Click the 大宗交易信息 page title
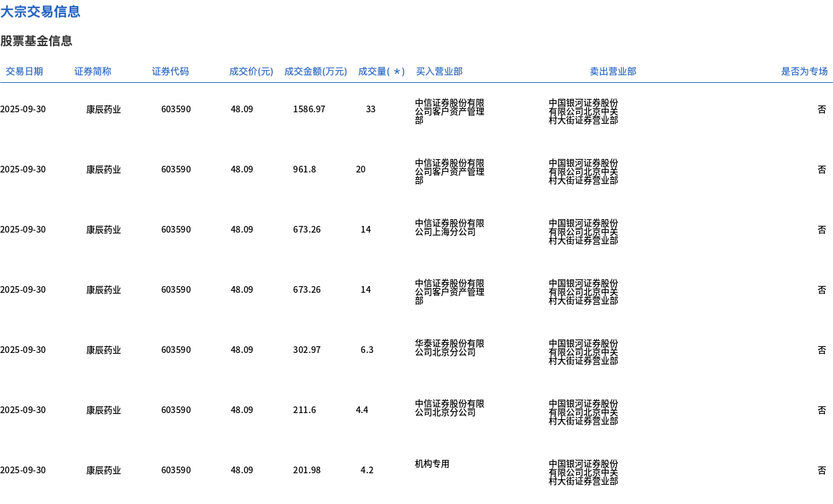 (40, 11)
